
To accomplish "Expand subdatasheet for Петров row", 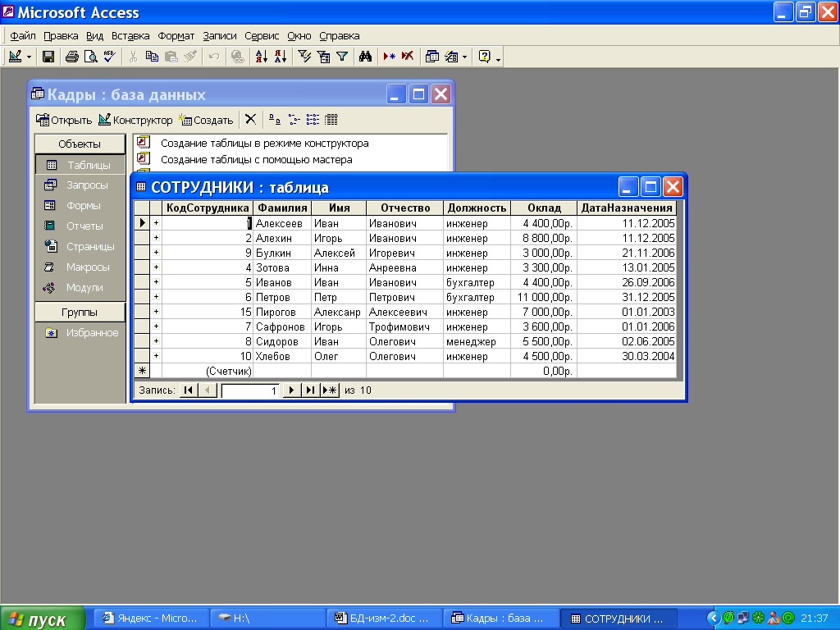I will tap(156, 297).
